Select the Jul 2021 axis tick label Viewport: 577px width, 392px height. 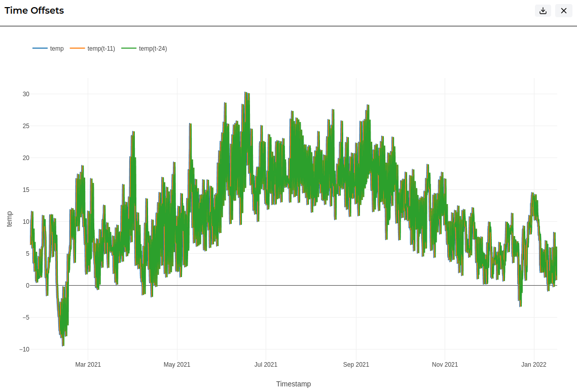click(x=266, y=365)
